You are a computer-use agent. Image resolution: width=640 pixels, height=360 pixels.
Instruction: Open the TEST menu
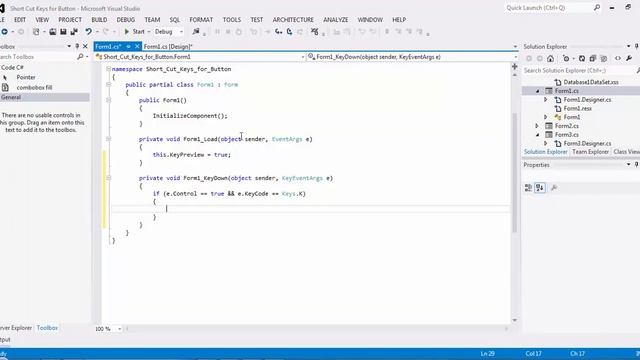[x=257, y=20]
